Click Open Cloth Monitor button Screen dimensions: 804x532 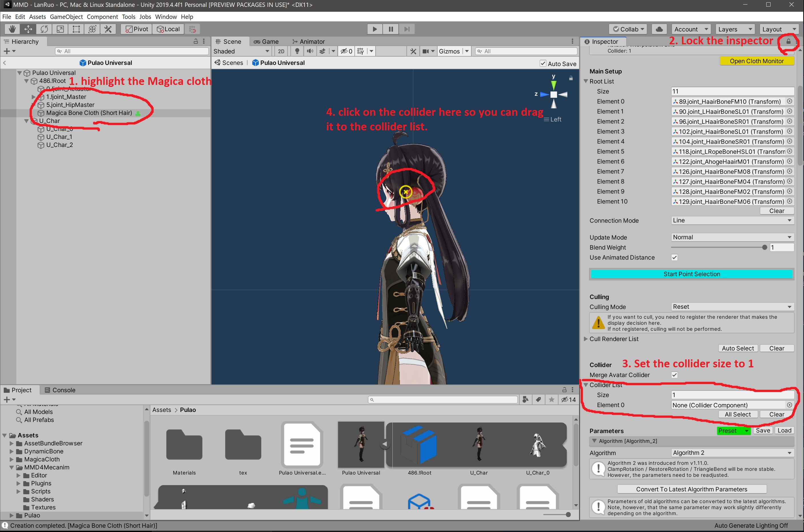[x=757, y=61]
